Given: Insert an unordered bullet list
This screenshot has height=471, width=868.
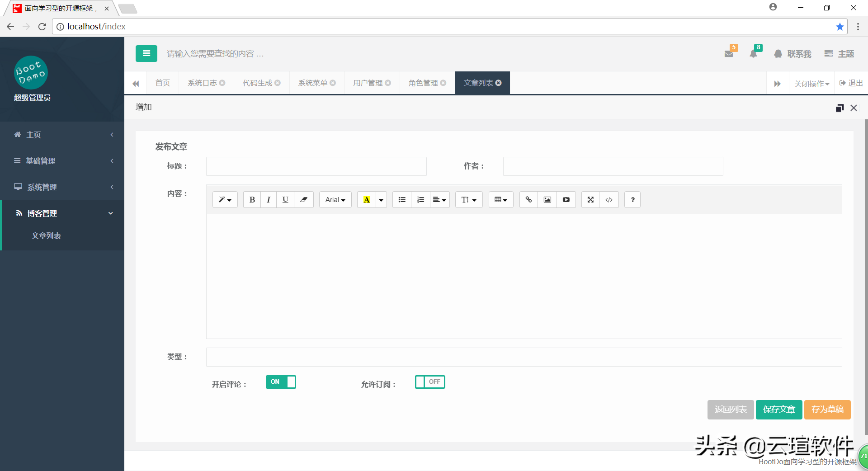Looking at the screenshot, I should tap(402, 200).
